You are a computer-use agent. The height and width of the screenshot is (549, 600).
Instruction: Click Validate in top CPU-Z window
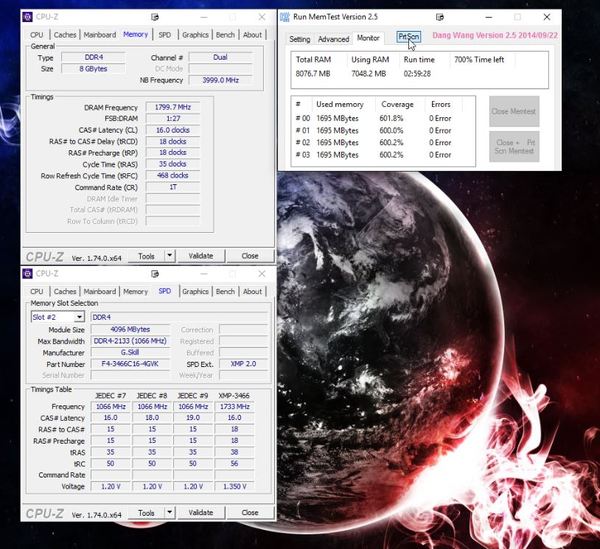pyautogui.click(x=201, y=256)
